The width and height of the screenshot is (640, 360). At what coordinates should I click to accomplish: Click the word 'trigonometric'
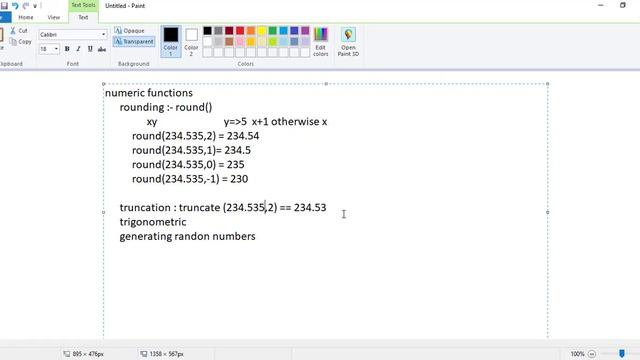coord(153,222)
